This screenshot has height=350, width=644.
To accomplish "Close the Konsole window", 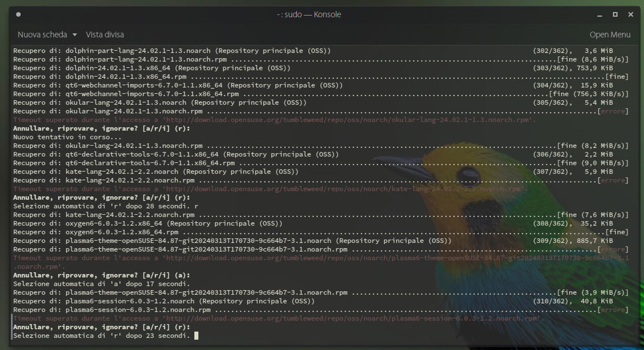I will [x=631, y=14].
